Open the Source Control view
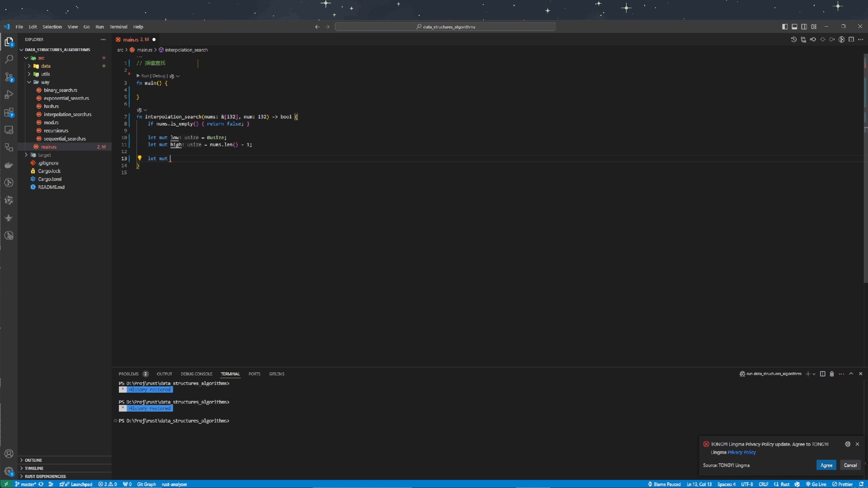This screenshot has width=868, height=488. coord(9,77)
